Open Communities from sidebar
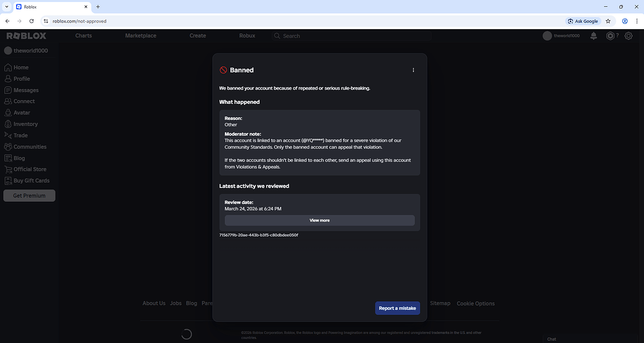This screenshot has width=644, height=343. (x=25, y=147)
